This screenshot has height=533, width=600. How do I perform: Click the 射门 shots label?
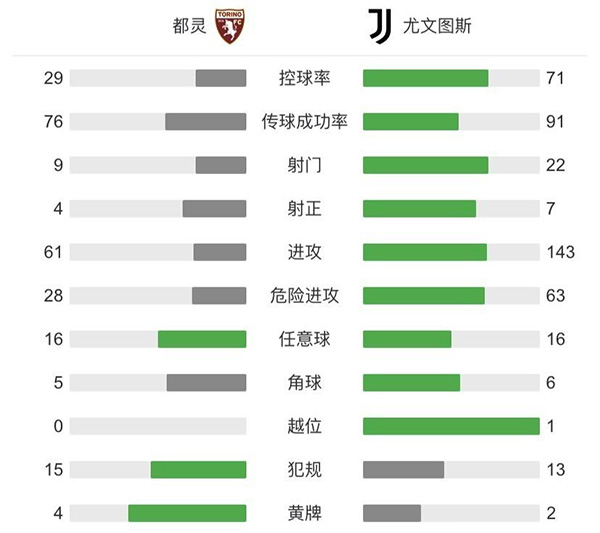[x=305, y=165]
